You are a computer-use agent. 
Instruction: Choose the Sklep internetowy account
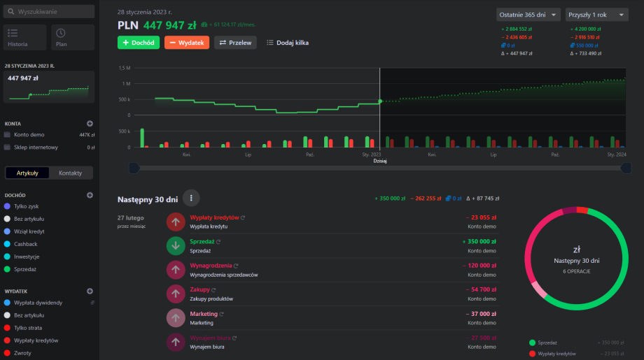click(x=35, y=147)
